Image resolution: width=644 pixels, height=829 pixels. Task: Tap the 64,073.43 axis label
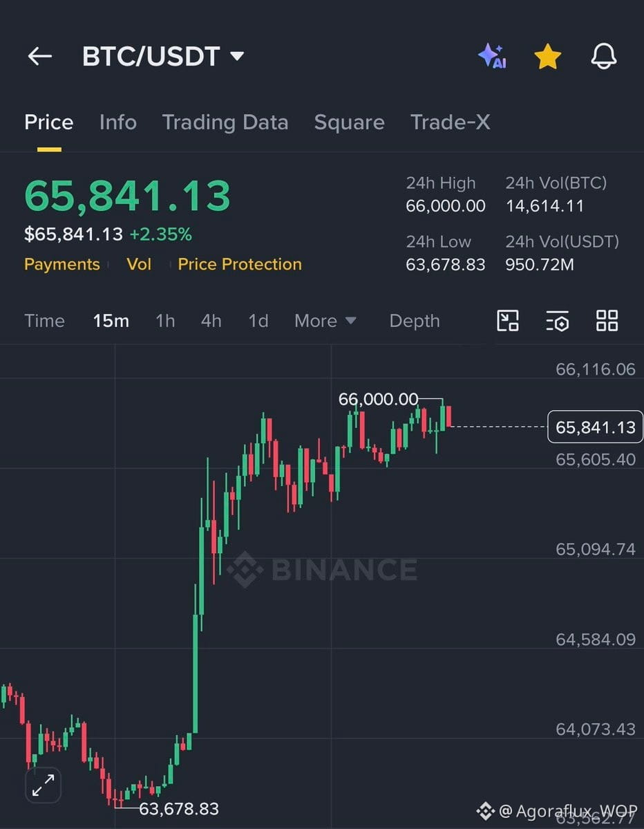point(596,729)
